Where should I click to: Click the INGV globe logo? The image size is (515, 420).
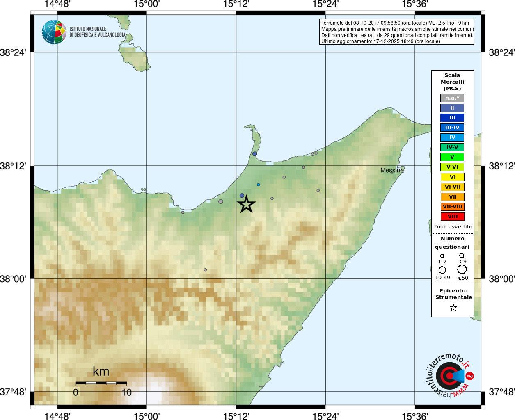[x=54, y=32]
